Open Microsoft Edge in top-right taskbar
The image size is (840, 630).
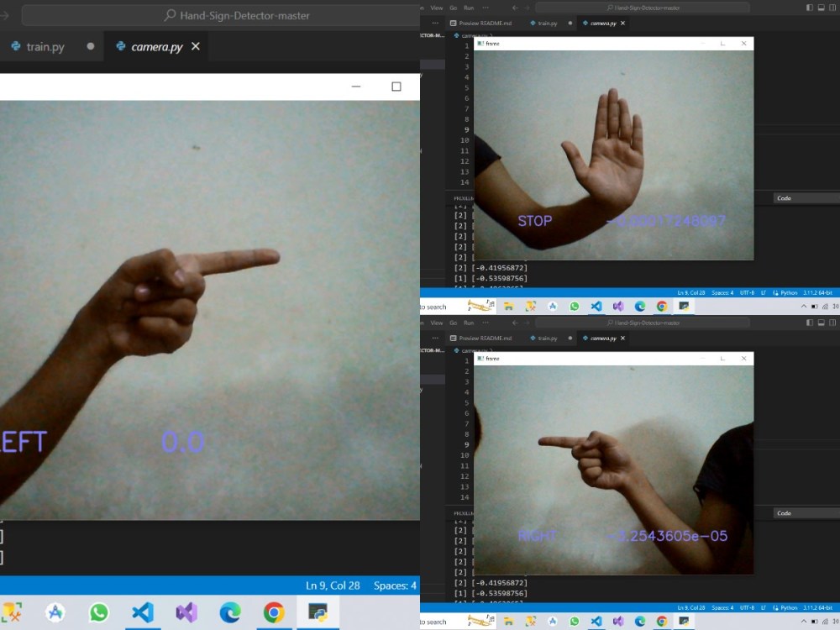(x=640, y=307)
